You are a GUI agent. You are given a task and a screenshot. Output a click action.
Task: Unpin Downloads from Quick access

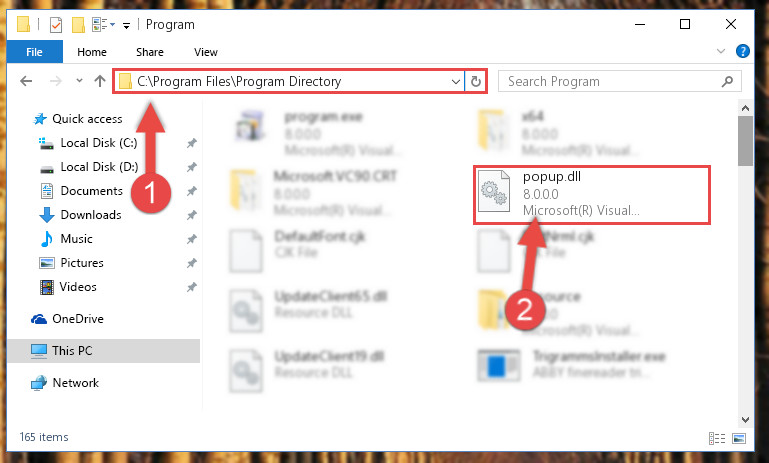coord(192,215)
